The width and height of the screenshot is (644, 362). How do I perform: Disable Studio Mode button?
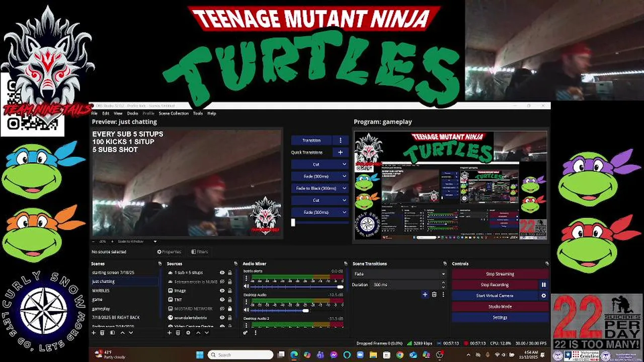pos(500,307)
